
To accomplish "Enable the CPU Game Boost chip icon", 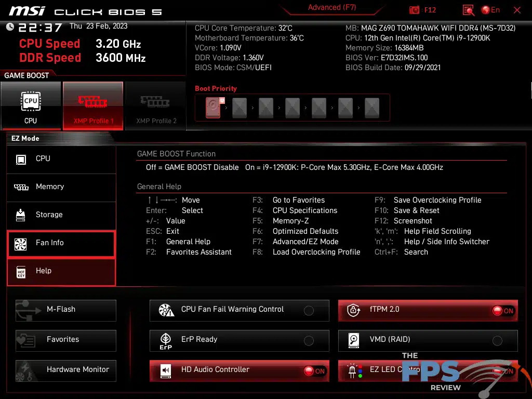I will (x=31, y=101).
